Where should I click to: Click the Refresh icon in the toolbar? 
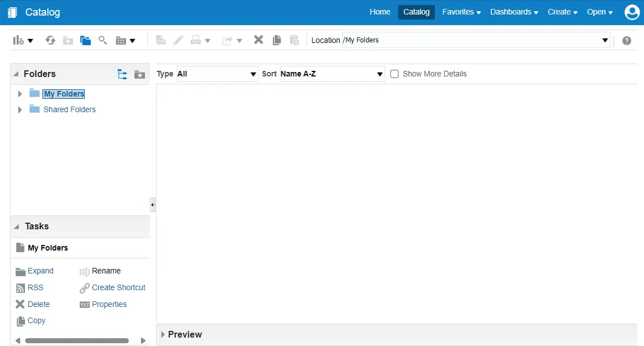(51, 40)
